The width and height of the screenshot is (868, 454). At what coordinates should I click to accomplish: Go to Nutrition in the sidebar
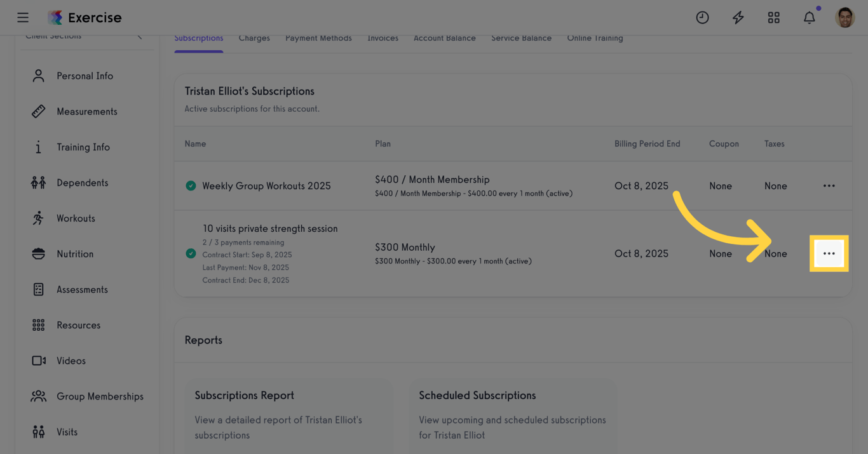(74, 254)
